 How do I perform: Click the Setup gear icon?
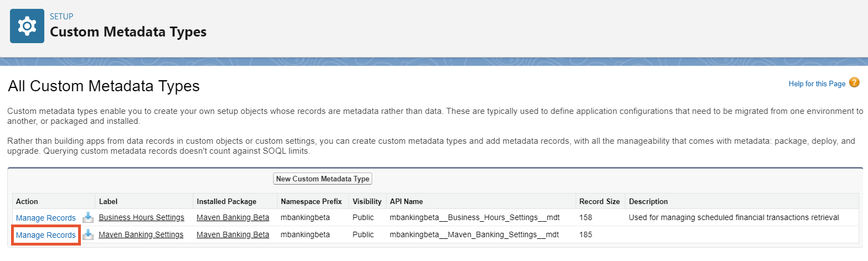point(27,27)
